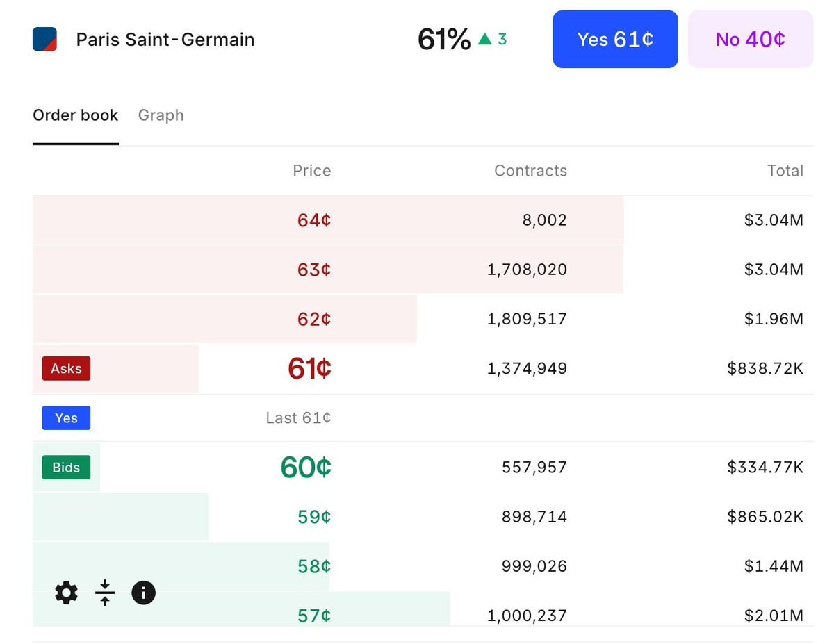Click the red Asks label

[x=66, y=369]
